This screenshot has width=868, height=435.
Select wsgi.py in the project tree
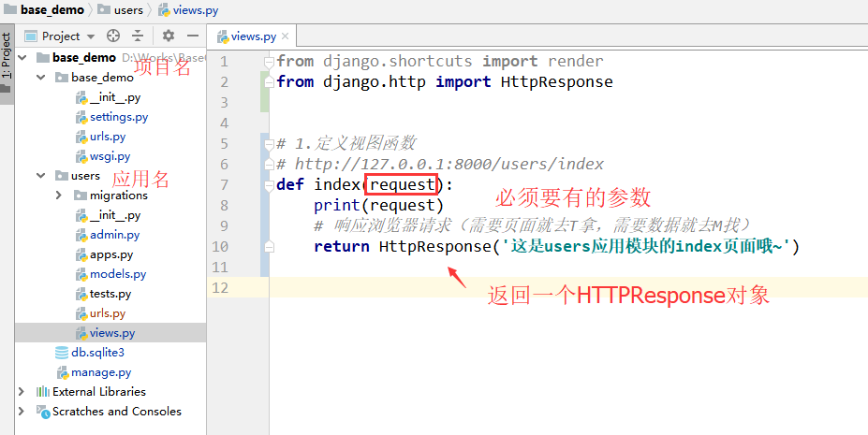tap(110, 156)
